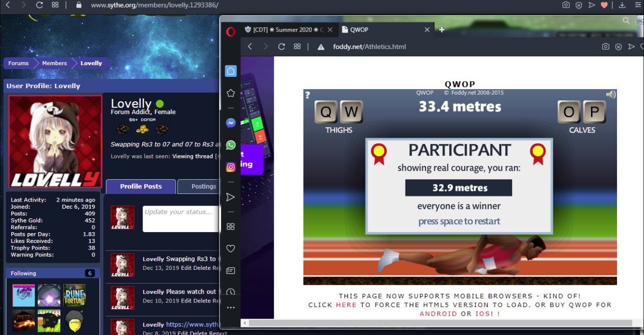The image size is (644, 335).
Task: Open the heart pinboards icon in Opera sidebar
Action: (230, 248)
